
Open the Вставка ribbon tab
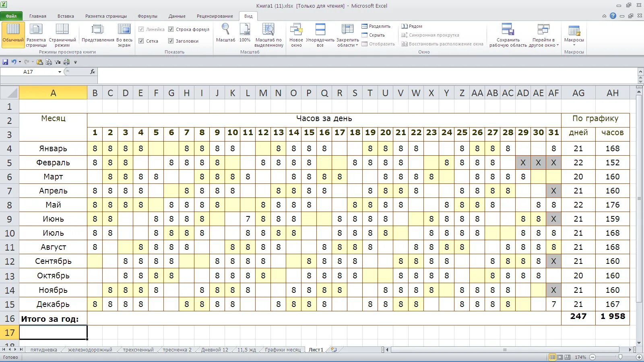(66, 16)
